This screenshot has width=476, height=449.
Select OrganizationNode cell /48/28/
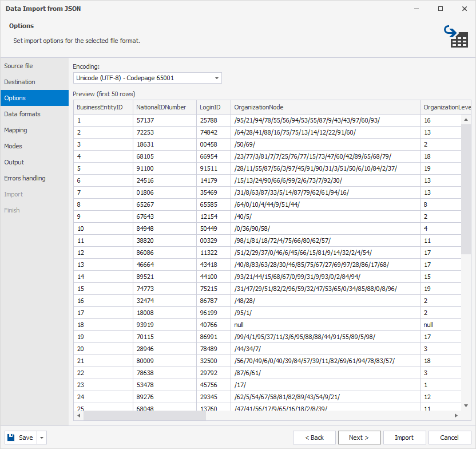click(x=326, y=301)
